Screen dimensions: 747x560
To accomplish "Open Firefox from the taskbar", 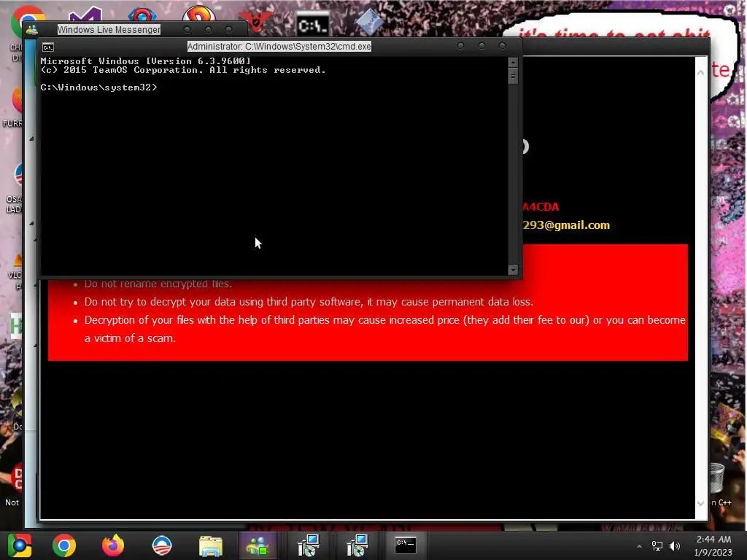I will [113, 545].
